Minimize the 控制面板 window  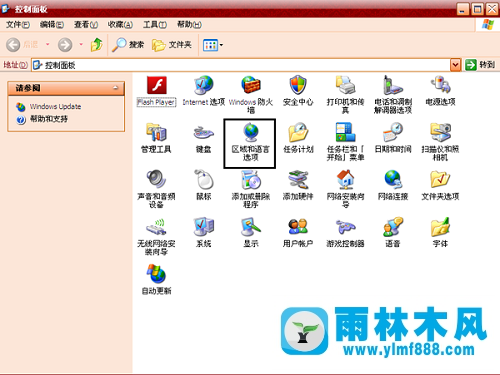coord(462,9)
